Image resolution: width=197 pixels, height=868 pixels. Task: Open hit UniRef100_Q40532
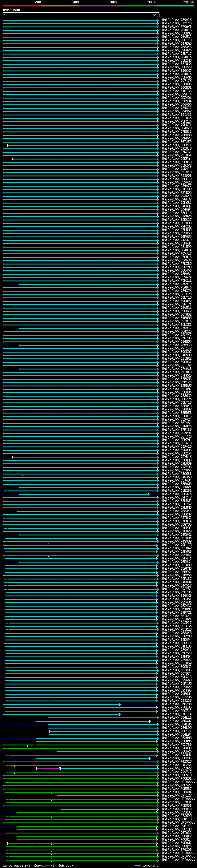click(x=177, y=37)
